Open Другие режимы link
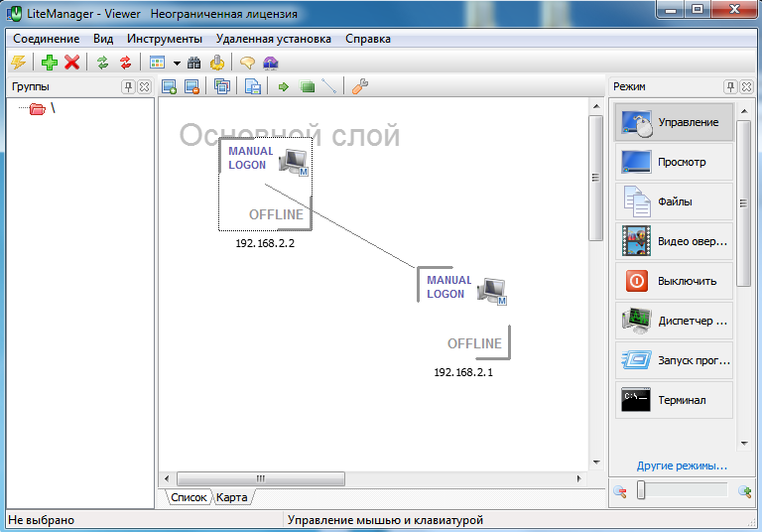Image resolution: width=762 pixels, height=532 pixels. (x=682, y=465)
